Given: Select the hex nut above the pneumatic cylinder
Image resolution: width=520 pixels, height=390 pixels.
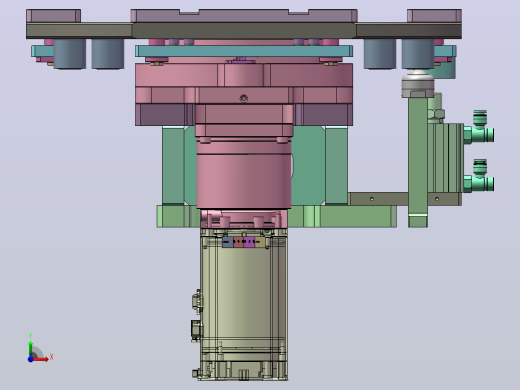Looking at the screenshot, I should tap(436, 114).
